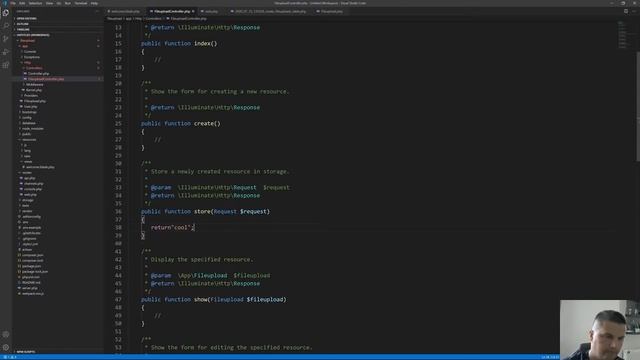The height and width of the screenshot is (360, 640).
Task: Switch to the Fileupload.php editor tab
Action: tap(331, 11)
